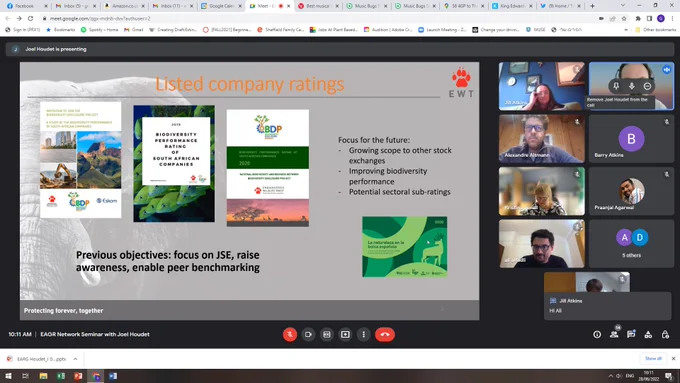Bookmark this page with star icon
Viewport: 680px width, 383px height.
pos(624,19)
